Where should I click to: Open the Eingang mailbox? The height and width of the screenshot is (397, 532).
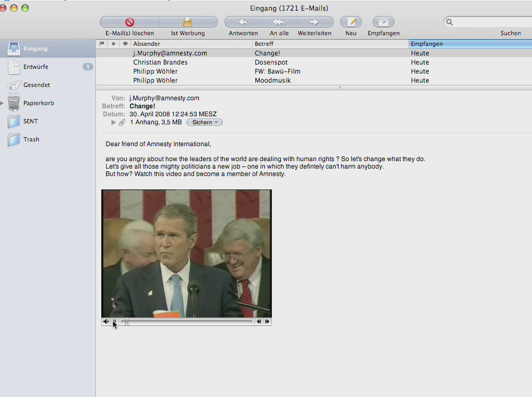pos(47,49)
